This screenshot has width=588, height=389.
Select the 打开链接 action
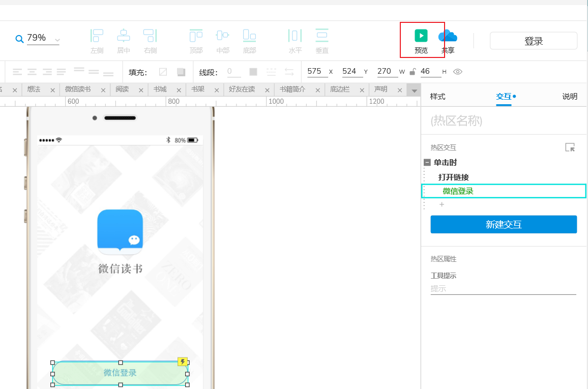point(453,177)
